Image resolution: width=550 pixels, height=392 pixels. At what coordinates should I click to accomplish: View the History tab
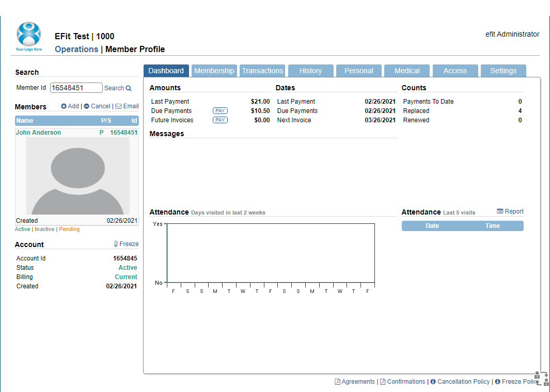[x=310, y=71]
